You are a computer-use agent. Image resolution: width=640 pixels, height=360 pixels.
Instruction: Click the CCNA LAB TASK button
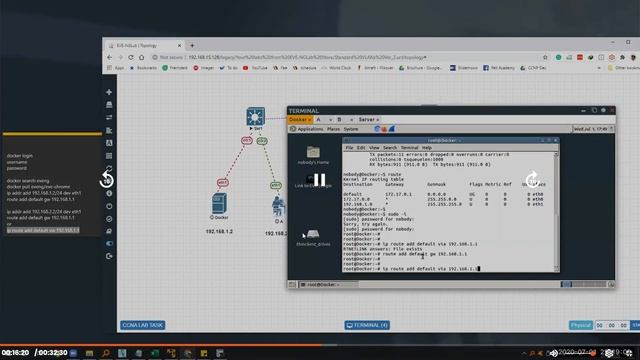pyautogui.click(x=142, y=325)
